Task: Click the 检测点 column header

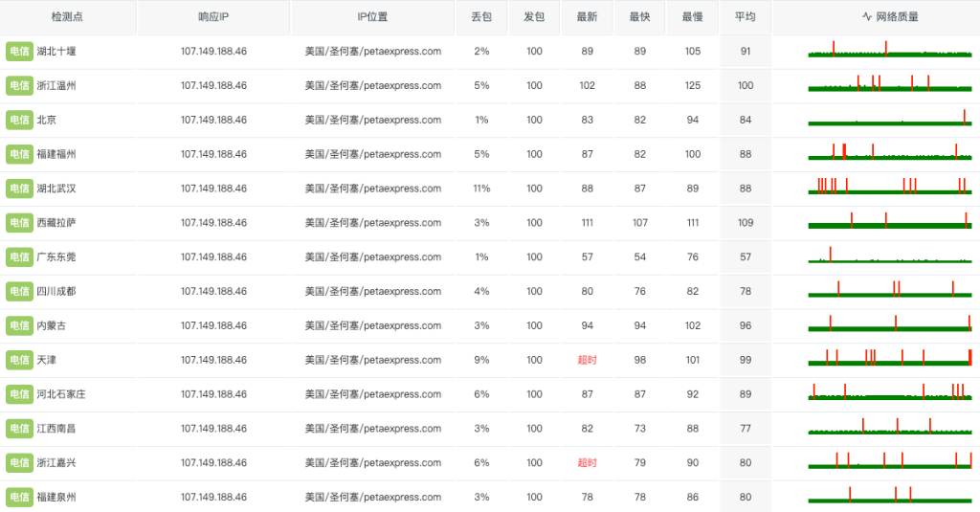Action: click(67, 17)
